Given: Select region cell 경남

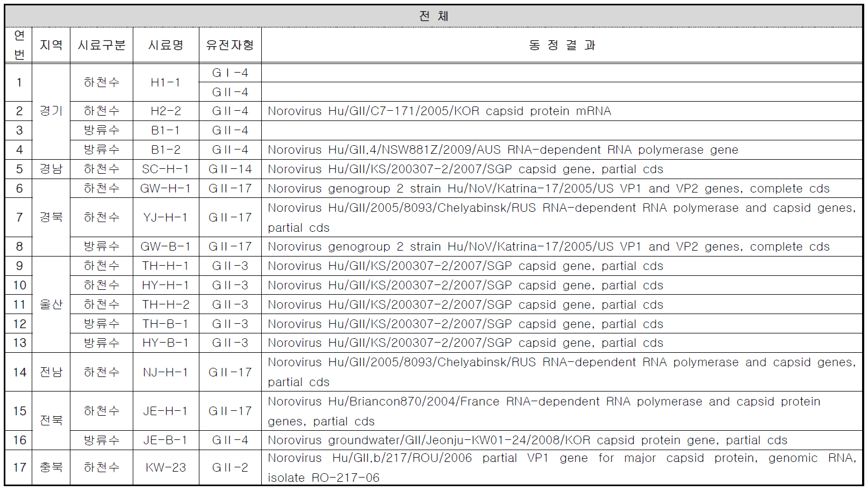Looking at the screenshot, I should tap(51, 169).
